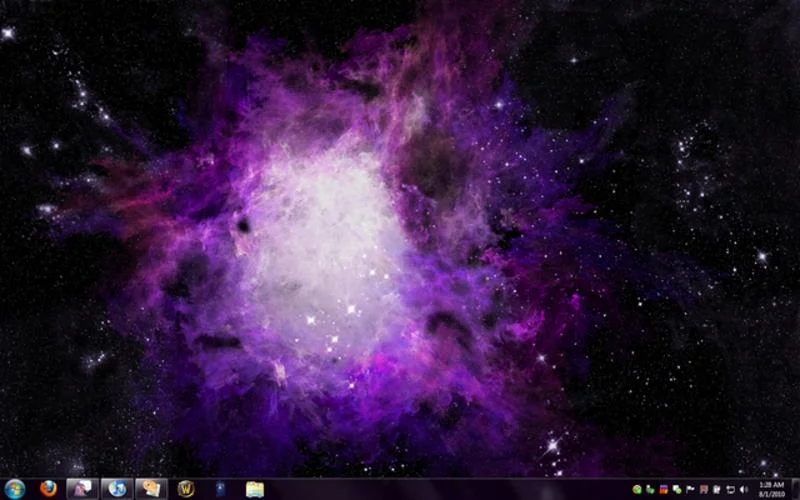Open the network connection tray icon

730,489
